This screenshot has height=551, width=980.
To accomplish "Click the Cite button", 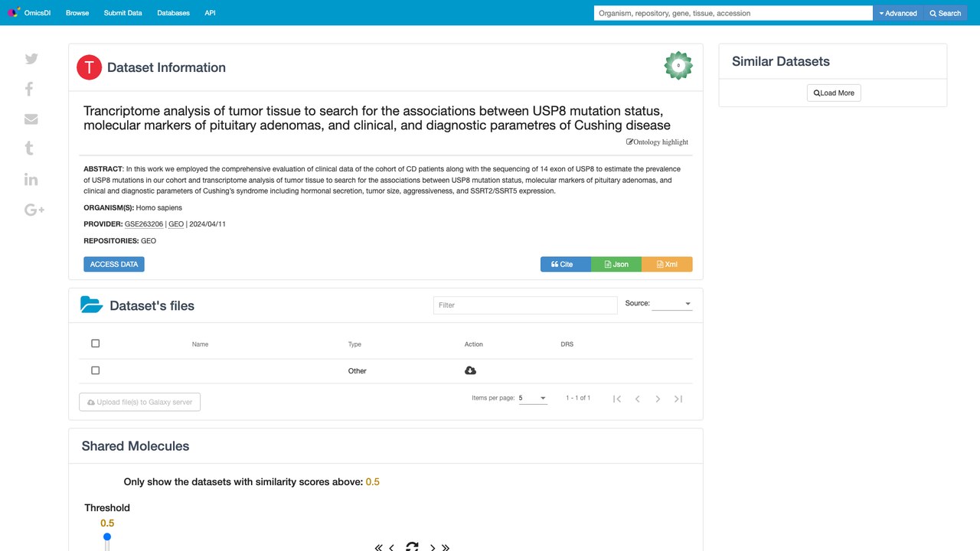I will [566, 264].
